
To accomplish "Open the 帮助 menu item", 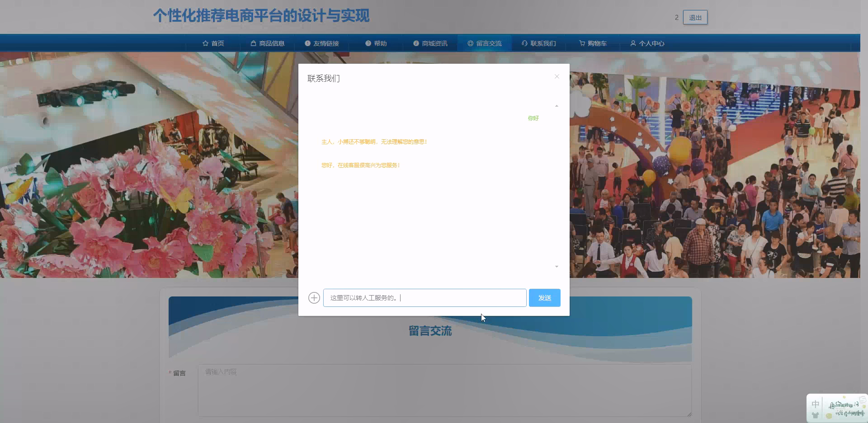I will (376, 43).
